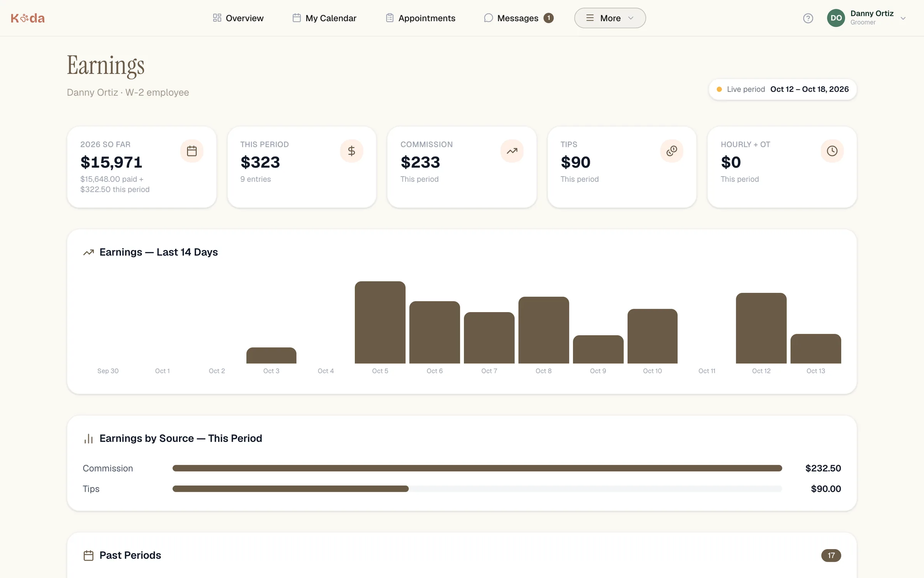Go to the Overview tab
Image resolution: width=924 pixels, height=578 pixels.
(x=238, y=18)
